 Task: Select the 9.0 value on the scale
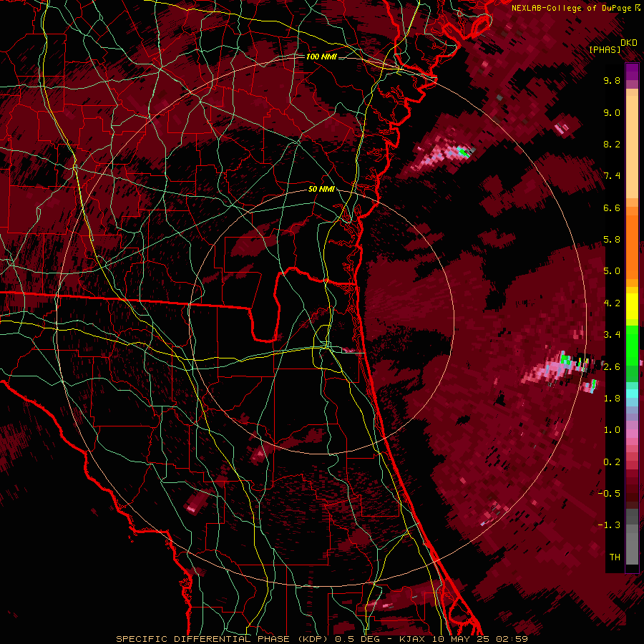click(x=612, y=112)
